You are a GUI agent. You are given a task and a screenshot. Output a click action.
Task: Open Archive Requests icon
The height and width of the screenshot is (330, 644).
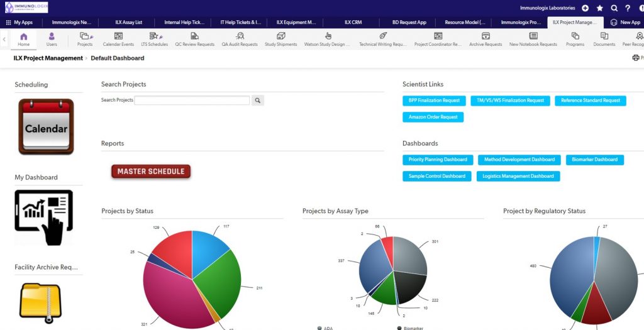486,40
